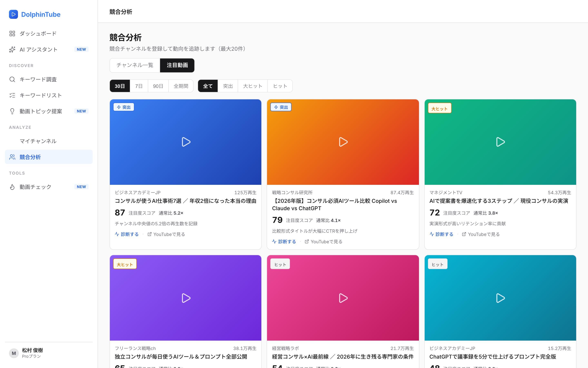Click channel name フリーランス戦略ch
Screen dimensions: 588x368
135,348
